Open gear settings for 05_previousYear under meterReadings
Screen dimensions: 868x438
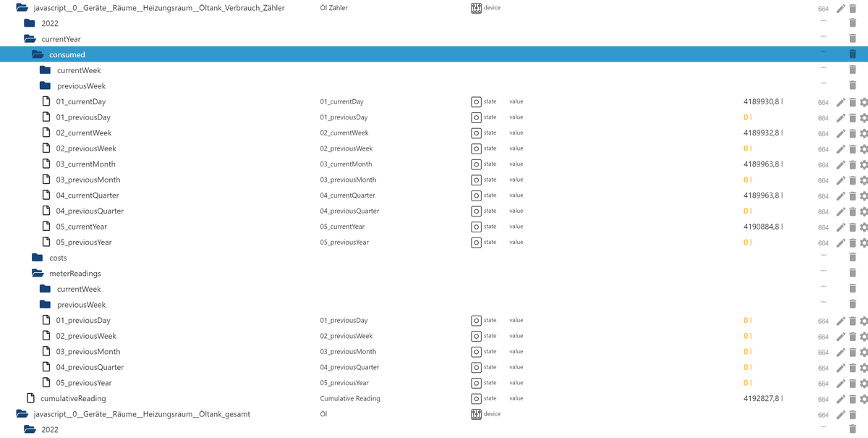(863, 384)
